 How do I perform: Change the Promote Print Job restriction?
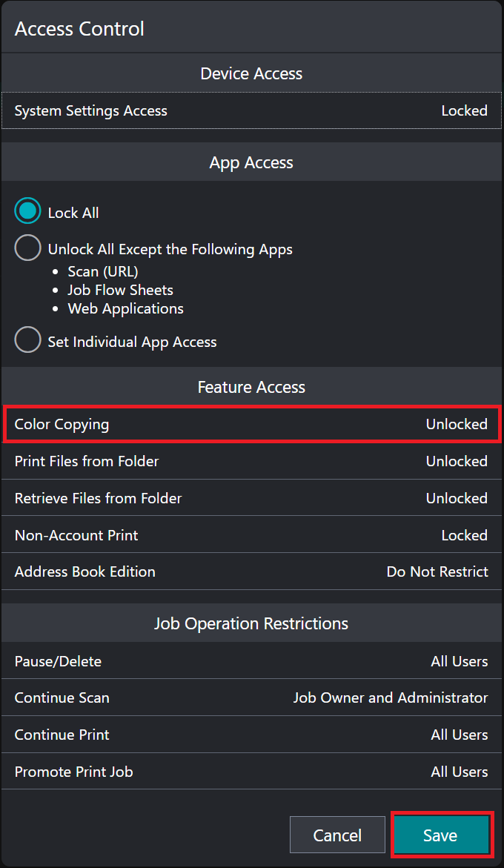pos(251,772)
